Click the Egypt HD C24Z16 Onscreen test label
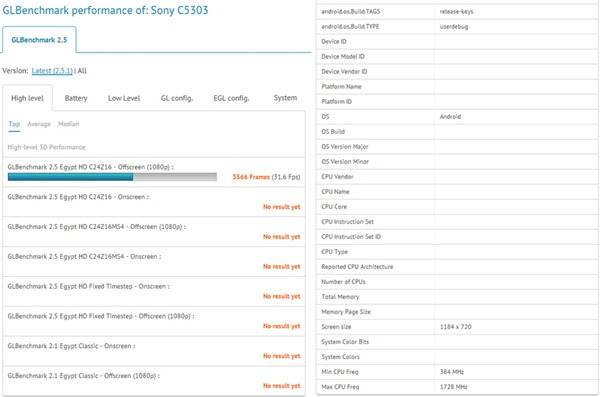 pyautogui.click(x=78, y=197)
